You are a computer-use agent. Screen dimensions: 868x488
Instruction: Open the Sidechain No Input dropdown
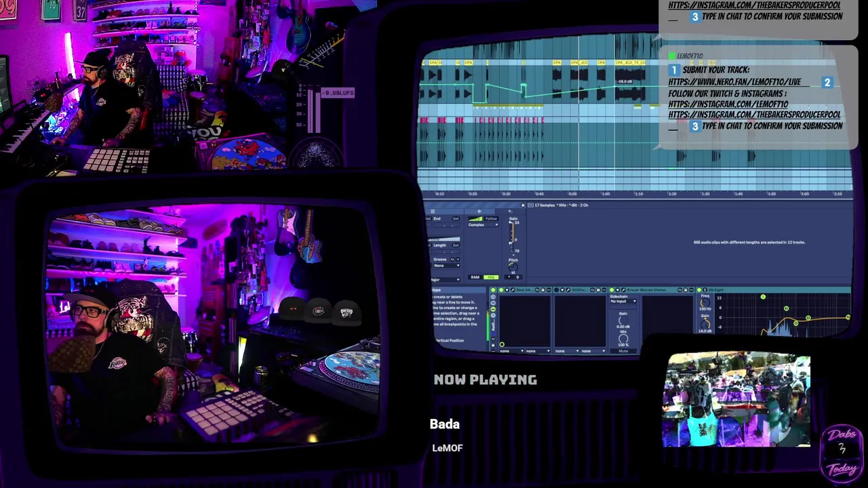[623, 301]
